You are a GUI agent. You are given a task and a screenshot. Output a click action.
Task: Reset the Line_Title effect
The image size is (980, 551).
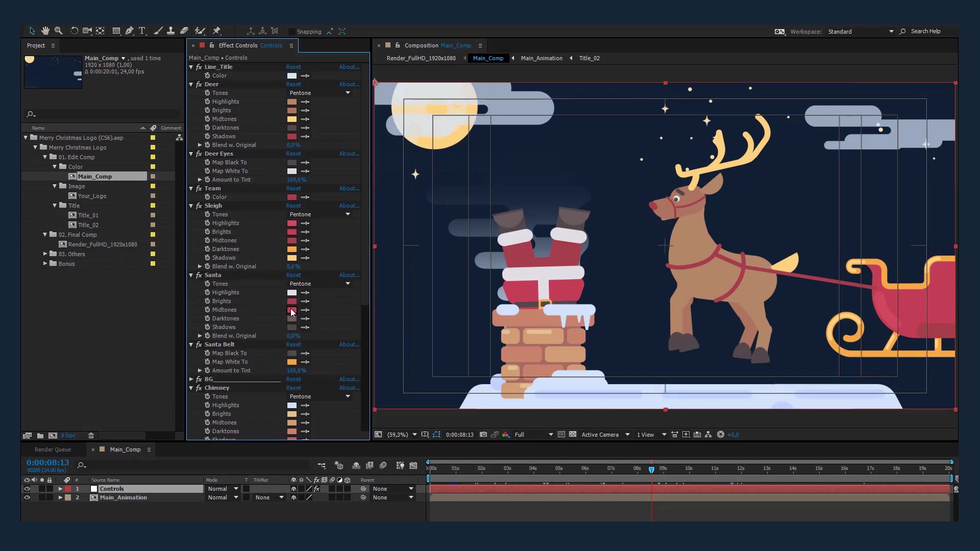(x=293, y=67)
